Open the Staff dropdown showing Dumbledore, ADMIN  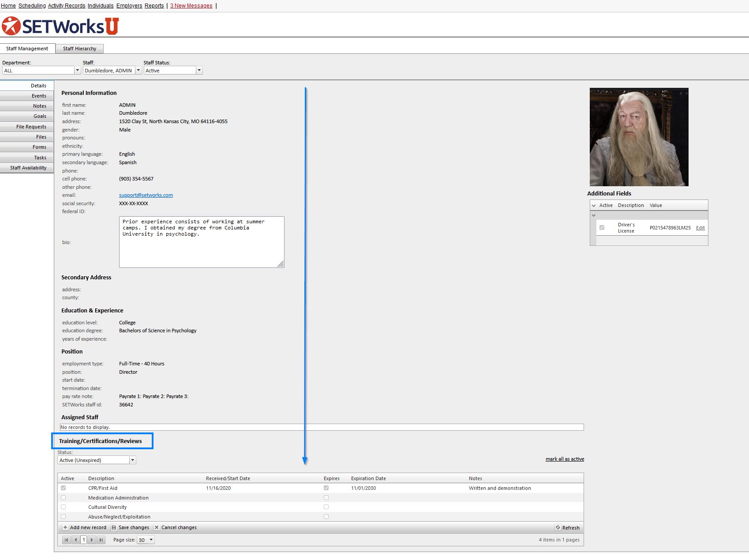[x=139, y=70]
